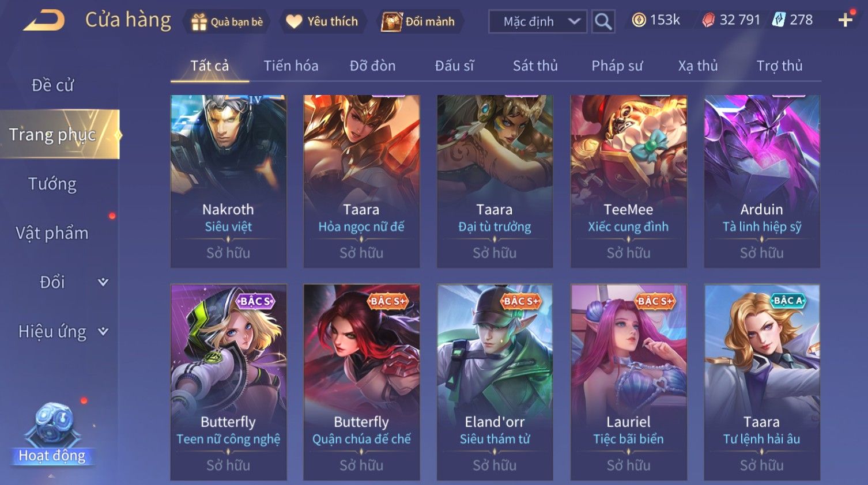Open the Mặc định sort dropdown
The height and width of the screenshot is (485, 868).
(538, 22)
